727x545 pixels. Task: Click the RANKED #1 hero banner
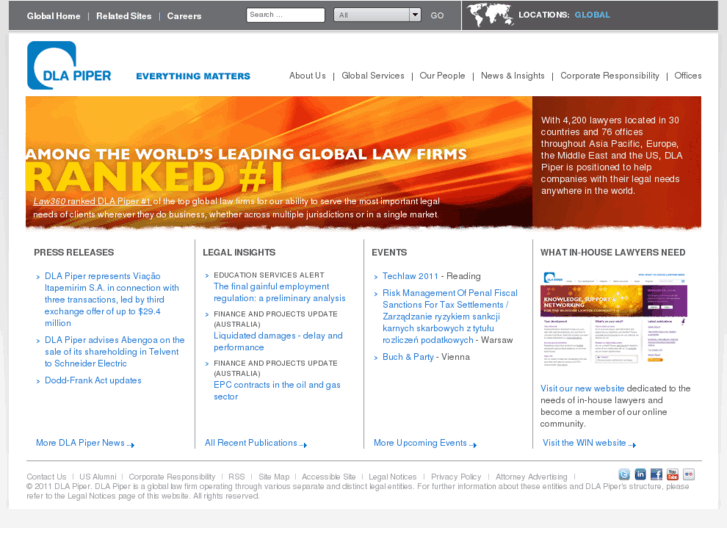point(279,162)
